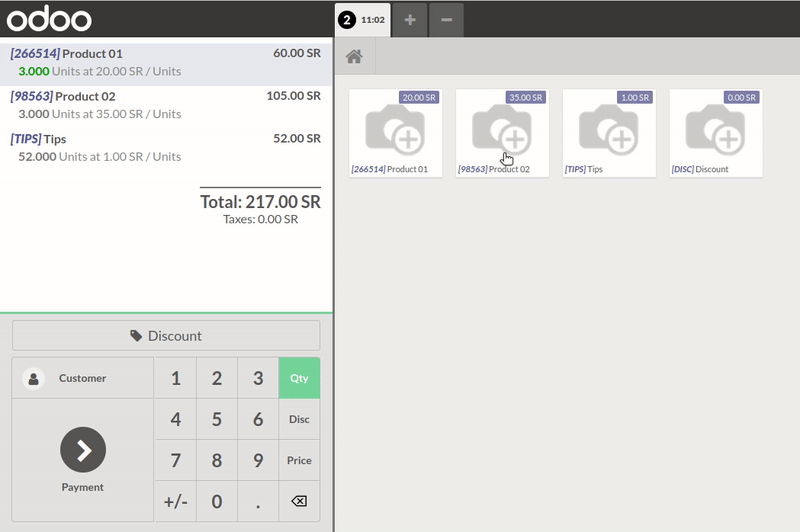Switch numpad to Disc mode

pyautogui.click(x=299, y=419)
